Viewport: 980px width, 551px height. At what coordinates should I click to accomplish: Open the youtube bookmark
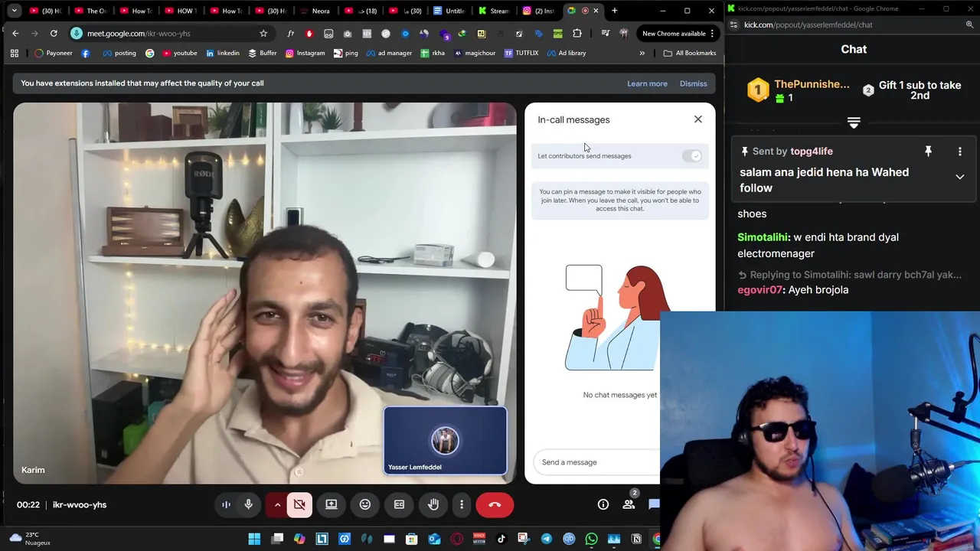click(x=179, y=53)
